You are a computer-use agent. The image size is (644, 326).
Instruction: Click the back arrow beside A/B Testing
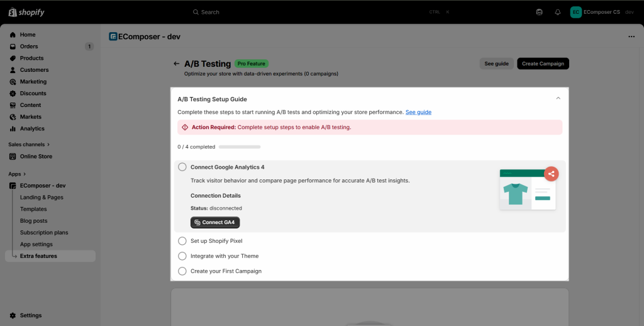tap(177, 64)
